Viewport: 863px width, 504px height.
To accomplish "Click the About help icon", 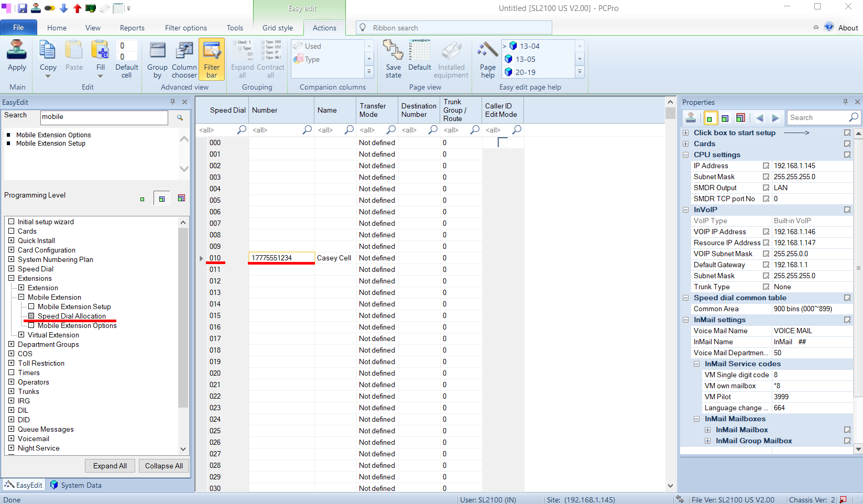I will pyautogui.click(x=829, y=27).
